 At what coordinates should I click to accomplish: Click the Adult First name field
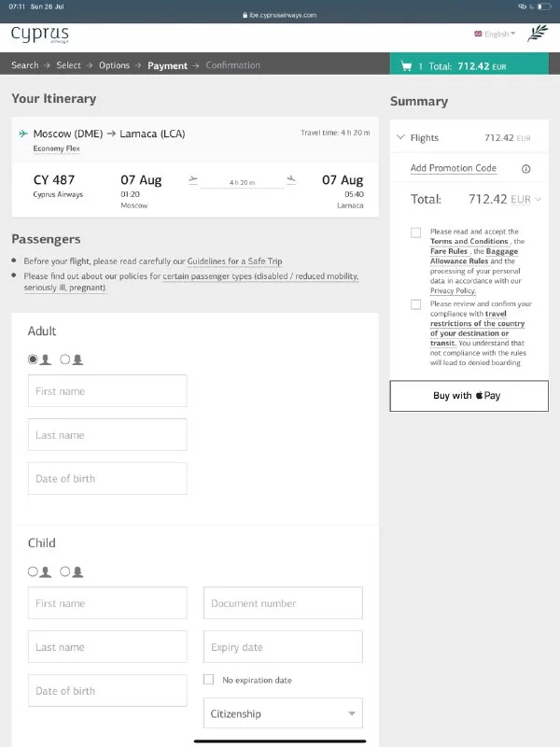[107, 391]
